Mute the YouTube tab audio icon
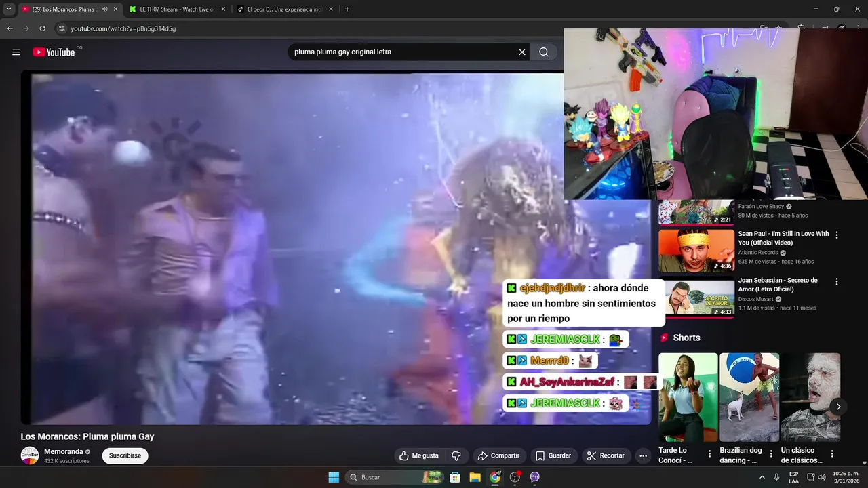868x488 pixels. pyautogui.click(x=105, y=9)
